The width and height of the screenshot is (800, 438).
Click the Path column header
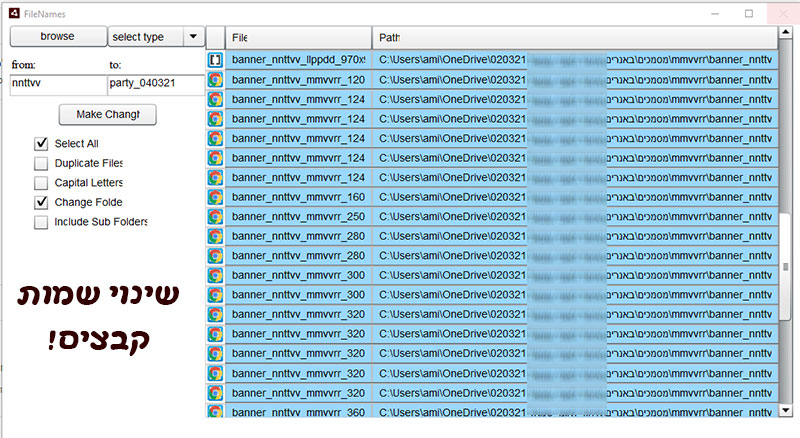(570, 38)
